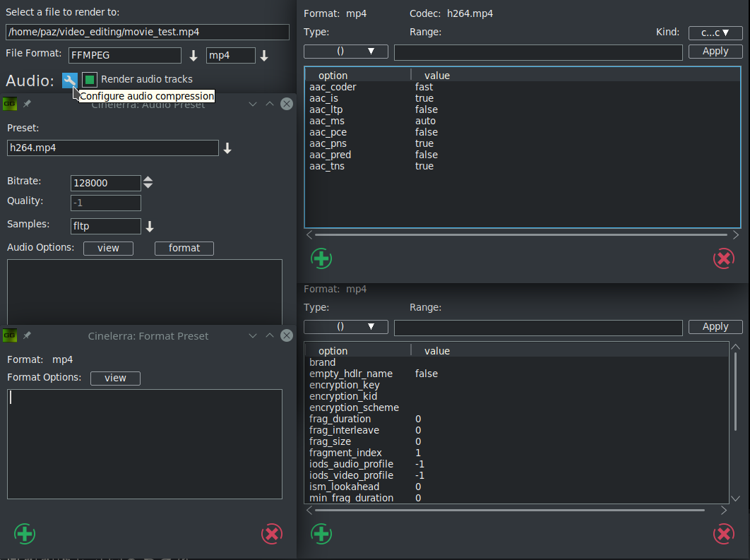Screen dimensions: 750x560
Task: Add a new option with the green plus icon
Action: coord(321,258)
